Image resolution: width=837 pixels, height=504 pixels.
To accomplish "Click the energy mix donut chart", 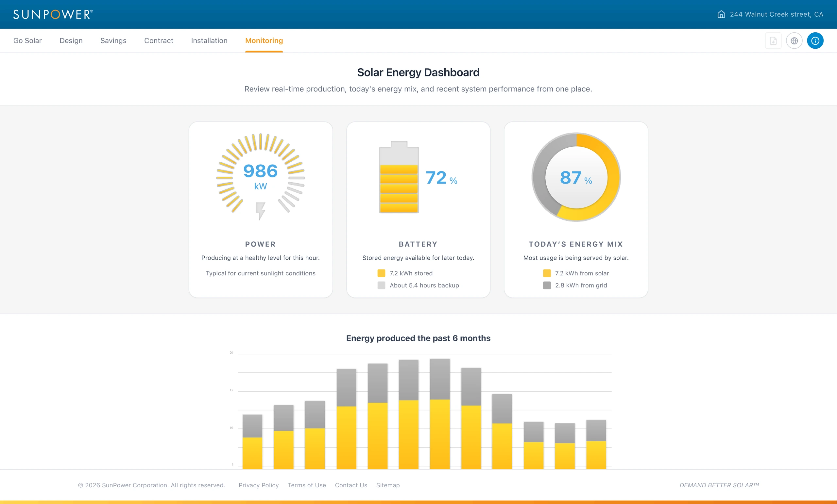I will (x=576, y=177).
